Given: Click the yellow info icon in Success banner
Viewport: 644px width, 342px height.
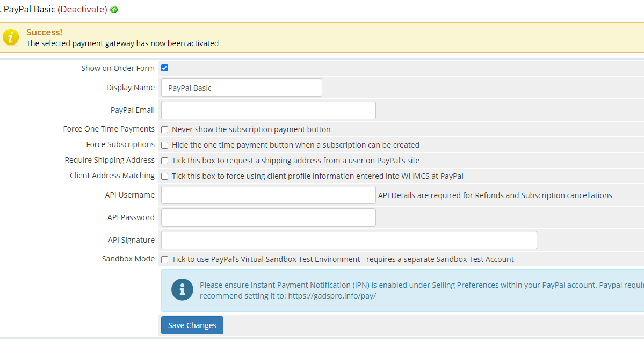Looking at the screenshot, I should pyautogui.click(x=11, y=38).
